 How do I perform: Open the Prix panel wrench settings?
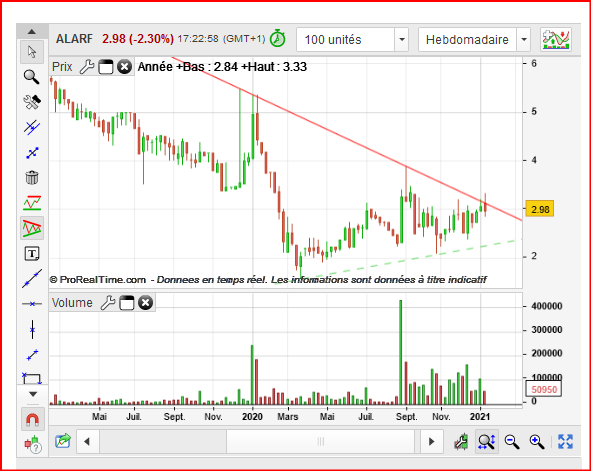click(87, 67)
